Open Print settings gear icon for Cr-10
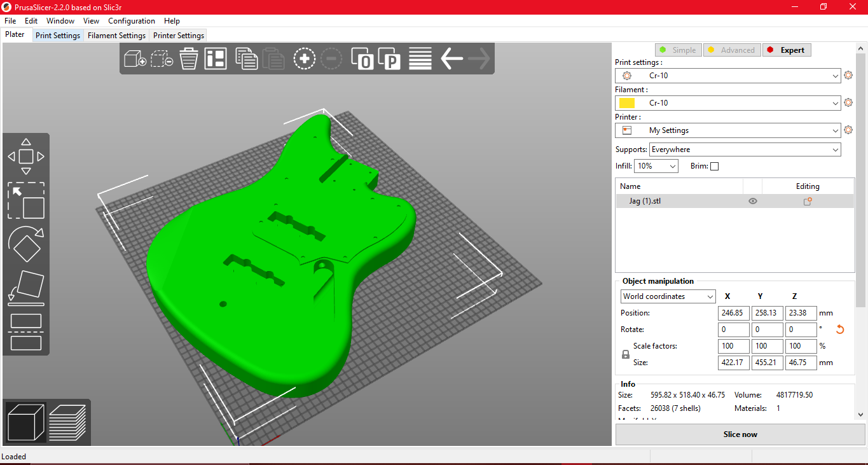Viewport: 868px width, 465px height. click(x=848, y=76)
